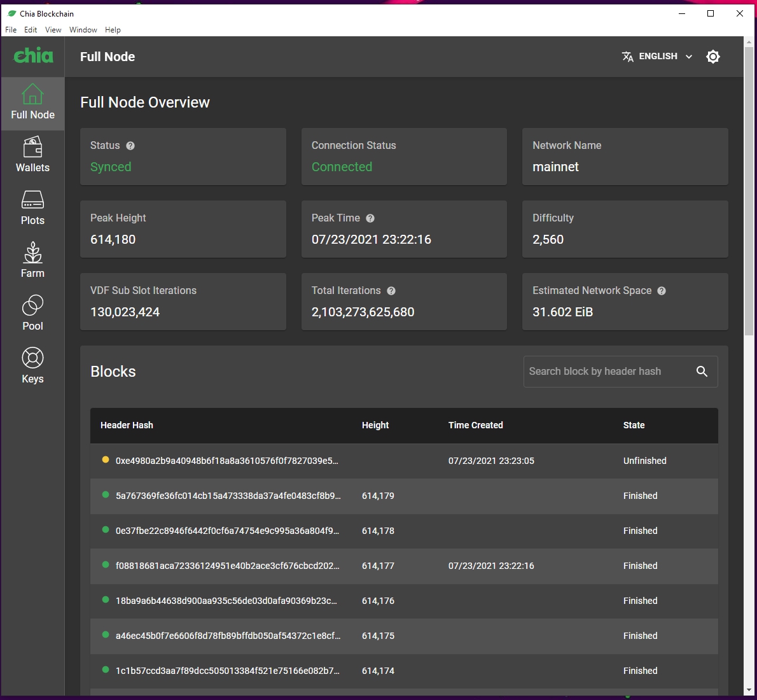Click the scrollbar down arrow
Viewport: 757px width, 700px height.
tap(749, 690)
